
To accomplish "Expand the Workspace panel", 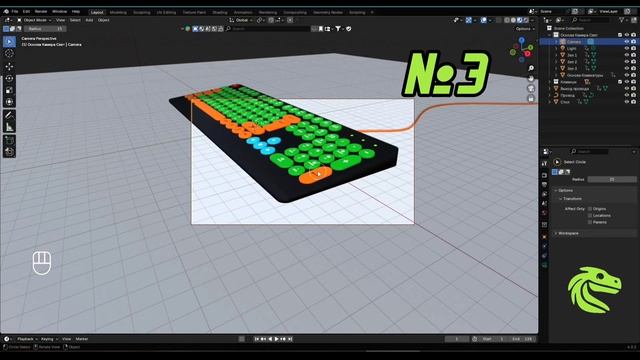I will [x=568, y=233].
